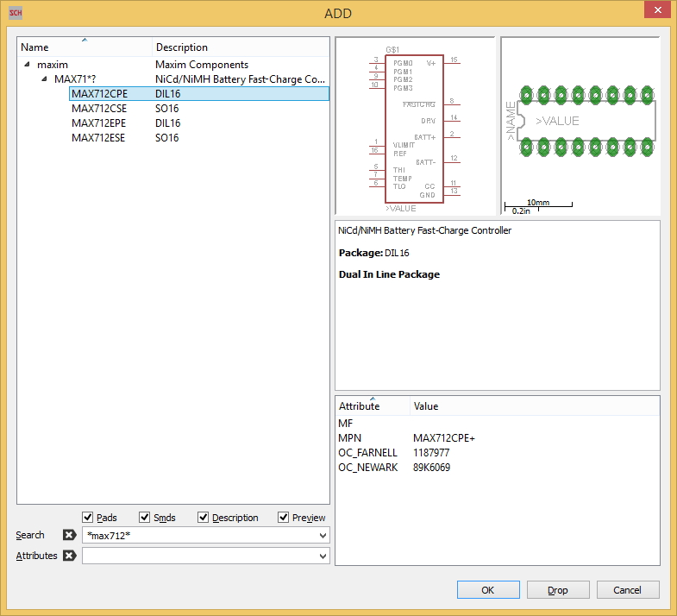Click the DIL16 footprint package preview
Image resolution: width=677 pixels, height=616 pixels.
pyautogui.click(x=580, y=126)
